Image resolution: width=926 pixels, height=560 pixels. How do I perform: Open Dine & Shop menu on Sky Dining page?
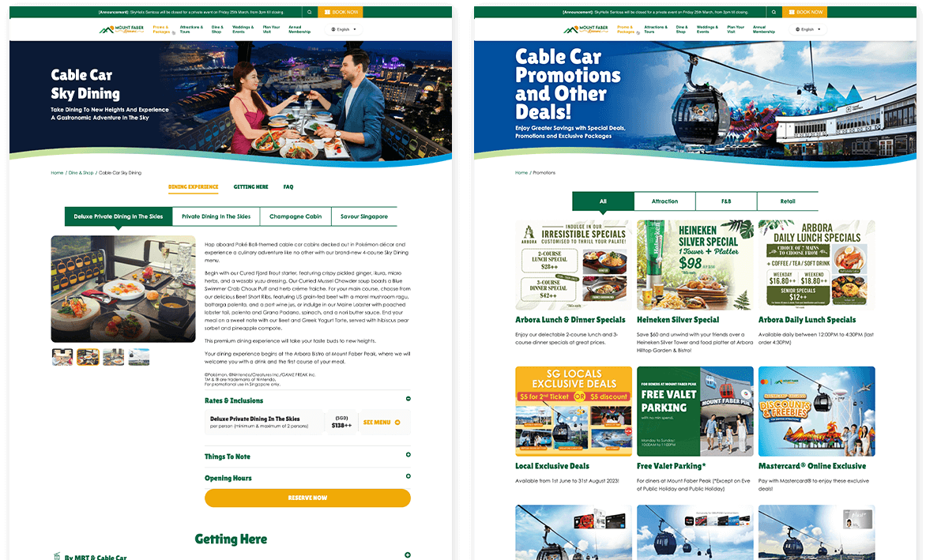coord(217,29)
